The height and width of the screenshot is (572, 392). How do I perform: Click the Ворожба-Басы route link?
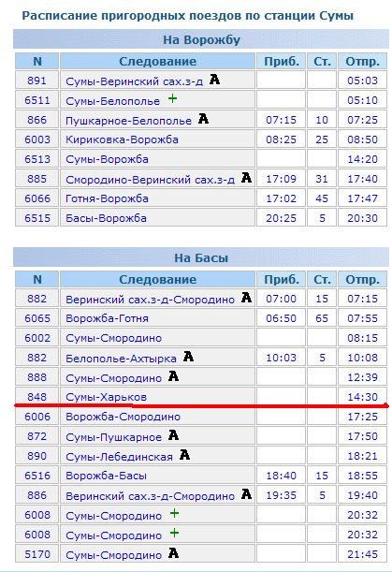click(x=106, y=476)
